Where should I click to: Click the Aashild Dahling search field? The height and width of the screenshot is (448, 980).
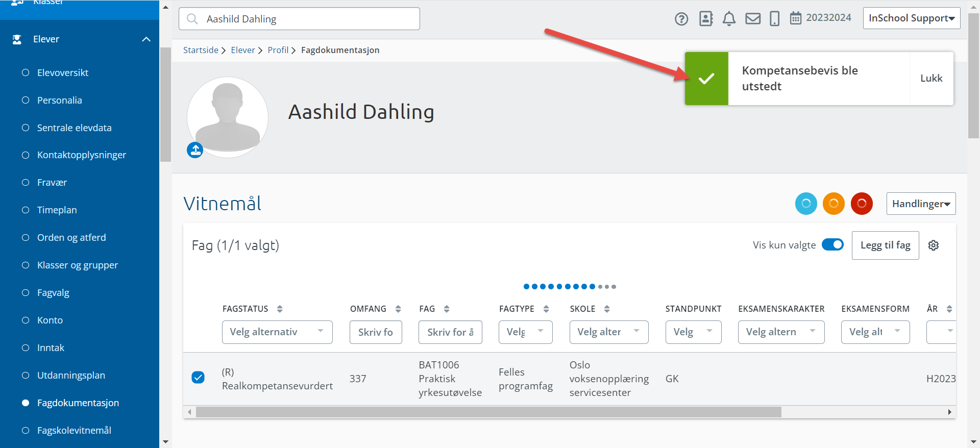[299, 19]
